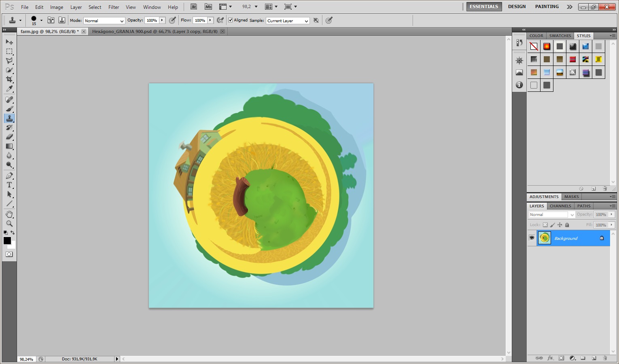Select the Eyedropper tool
Image resolution: width=619 pixels, height=364 pixels.
(x=9, y=89)
